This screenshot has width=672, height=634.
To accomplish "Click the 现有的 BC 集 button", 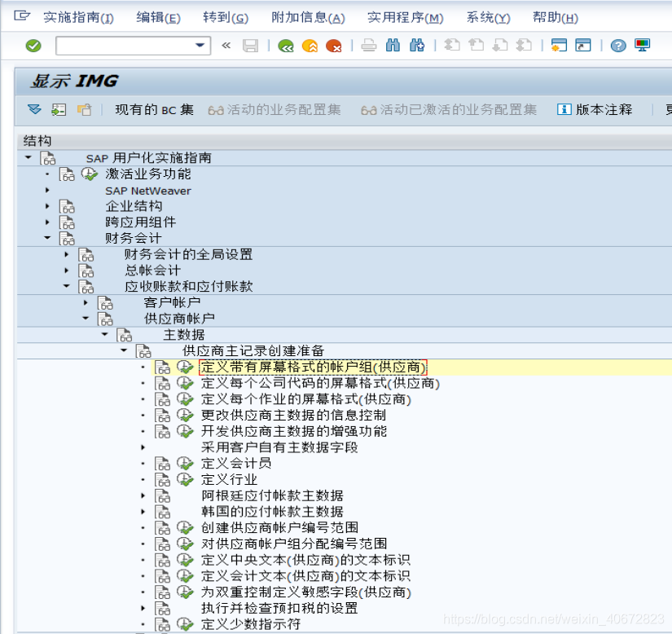I will coord(154,110).
